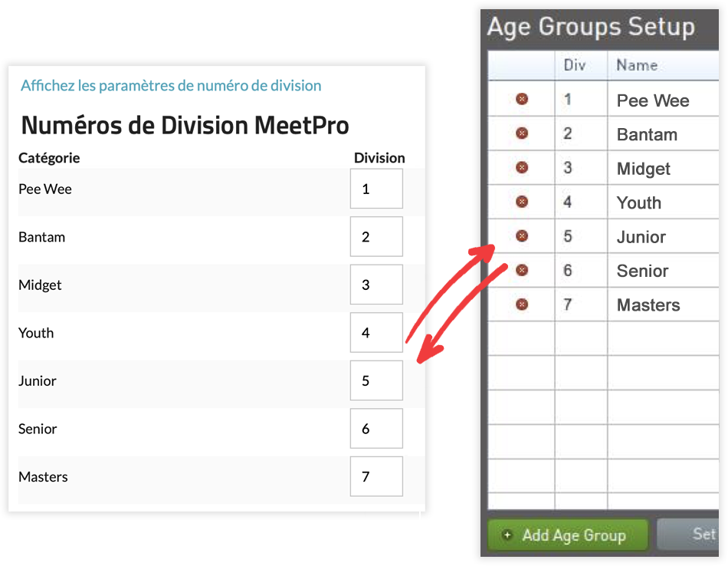Screen dimensions: 728x566
Task: Click remove icon next to Senior
Action: [522, 270]
